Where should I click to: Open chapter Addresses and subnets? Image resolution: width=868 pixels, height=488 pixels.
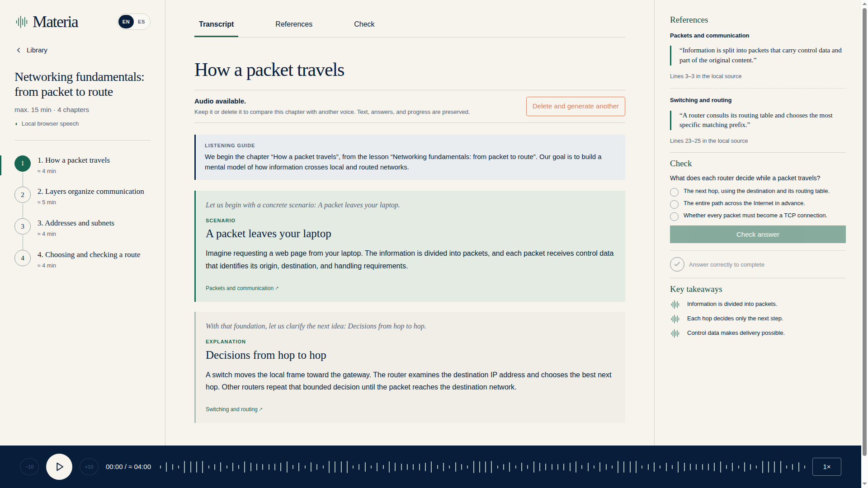(x=76, y=223)
